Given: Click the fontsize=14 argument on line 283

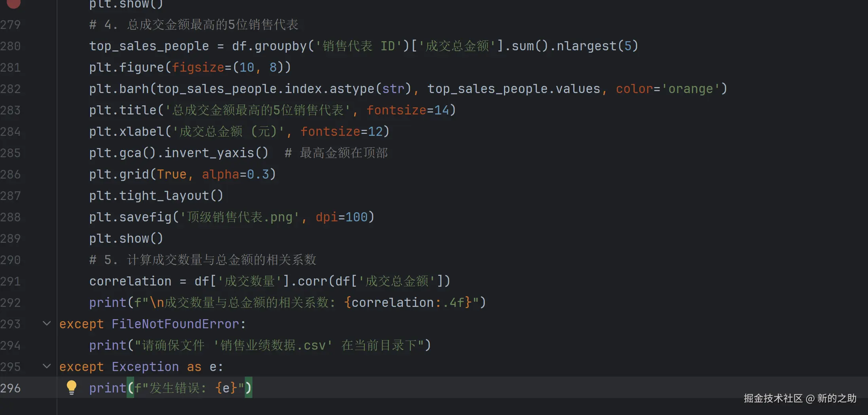Looking at the screenshot, I should point(409,110).
